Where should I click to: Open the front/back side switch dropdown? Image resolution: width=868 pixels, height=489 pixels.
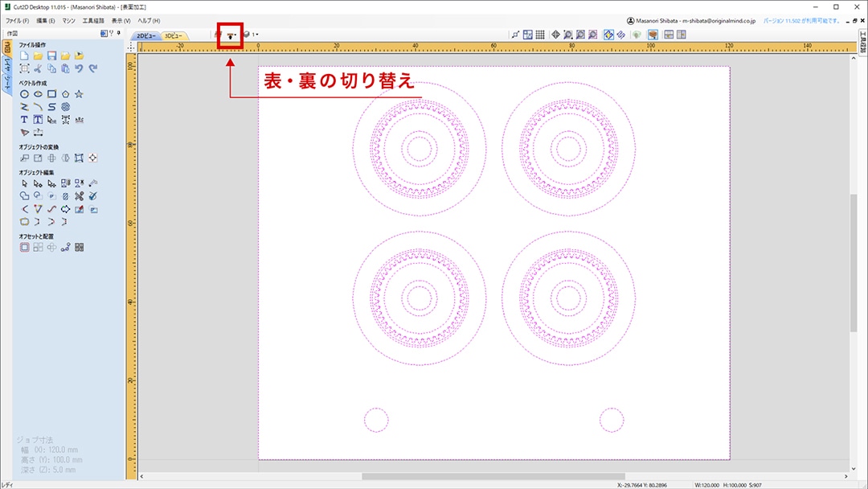pyautogui.click(x=231, y=35)
